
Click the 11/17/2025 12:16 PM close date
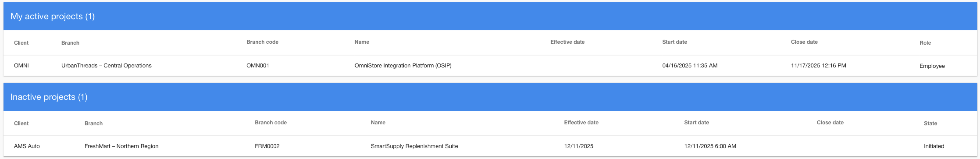pyautogui.click(x=818, y=65)
